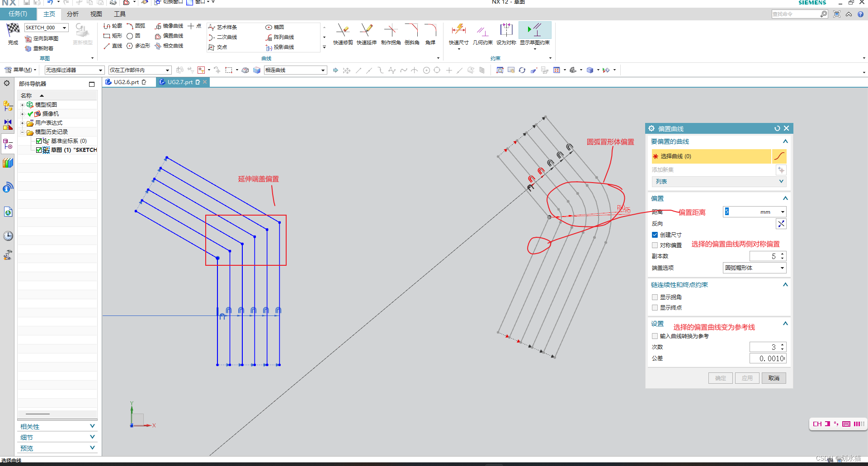Select the Quick Trim tool
This screenshot has width=868, height=466.
click(x=343, y=34)
